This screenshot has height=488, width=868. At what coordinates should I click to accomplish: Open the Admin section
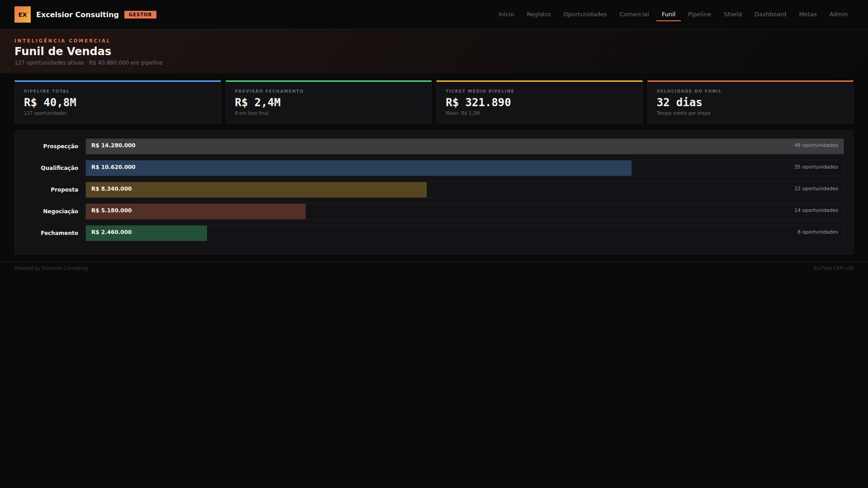tap(838, 14)
